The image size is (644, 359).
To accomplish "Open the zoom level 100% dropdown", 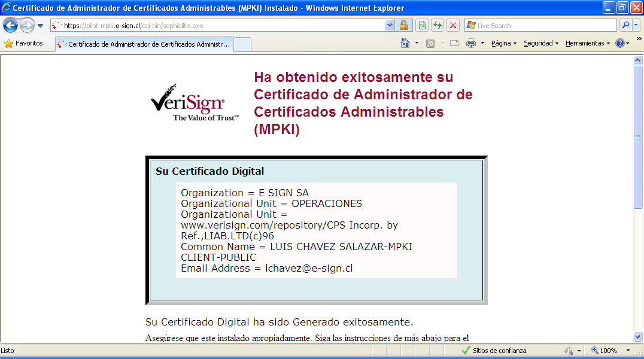I will pyautogui.click(x=628, y=351).
